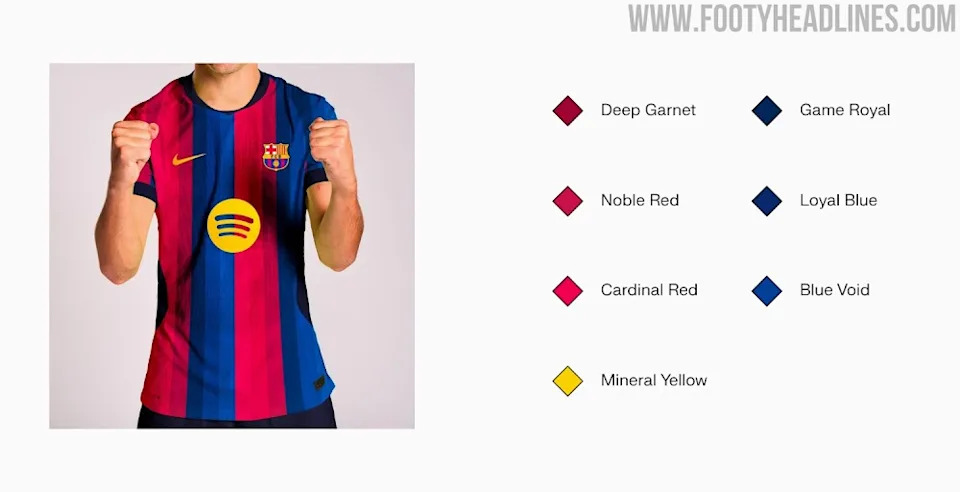Image resolution: width=960 pixels, height=492 pixels.
Task: Click the Mineral Yellow label text
Action: [x=654, y=380]
